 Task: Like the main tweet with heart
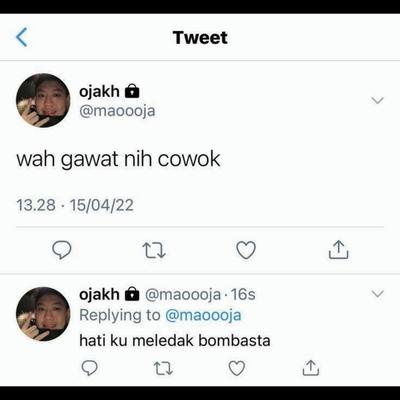click(246, 250)
